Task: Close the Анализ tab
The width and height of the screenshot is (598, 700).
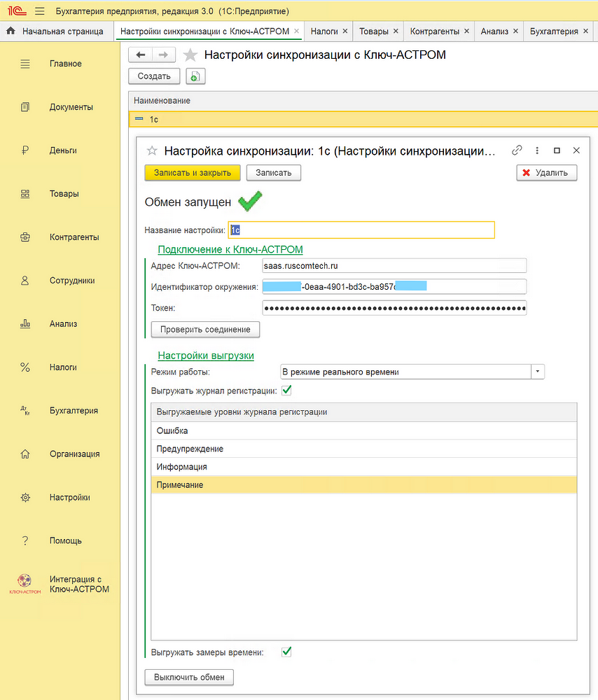Action: coord(515,31)
